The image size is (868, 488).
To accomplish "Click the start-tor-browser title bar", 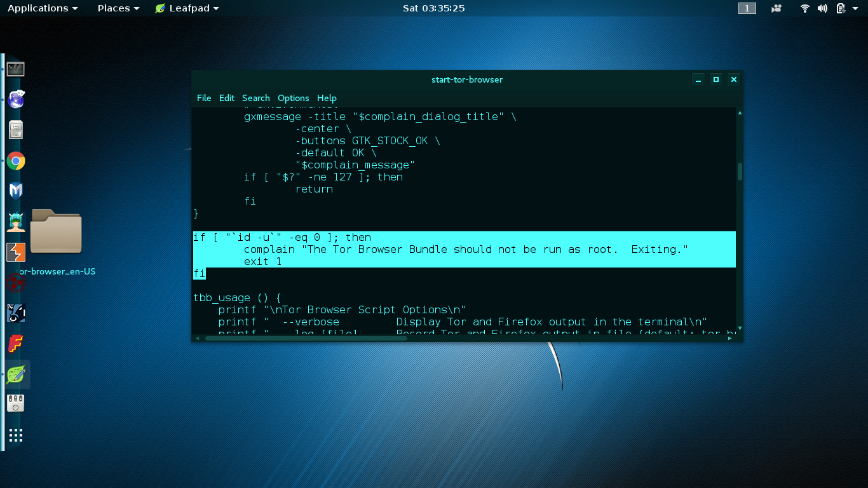I will point(467,79).
